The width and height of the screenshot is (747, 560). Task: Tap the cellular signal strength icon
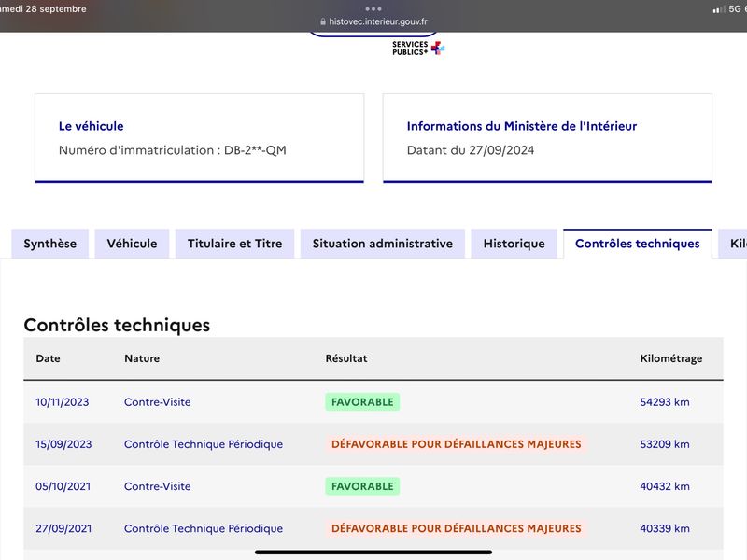point(719,9)
